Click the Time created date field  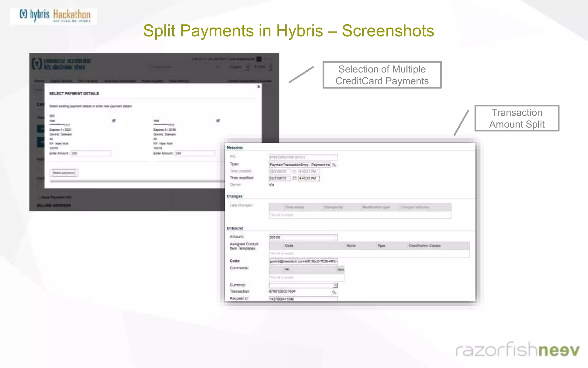(x=279, y=172)
